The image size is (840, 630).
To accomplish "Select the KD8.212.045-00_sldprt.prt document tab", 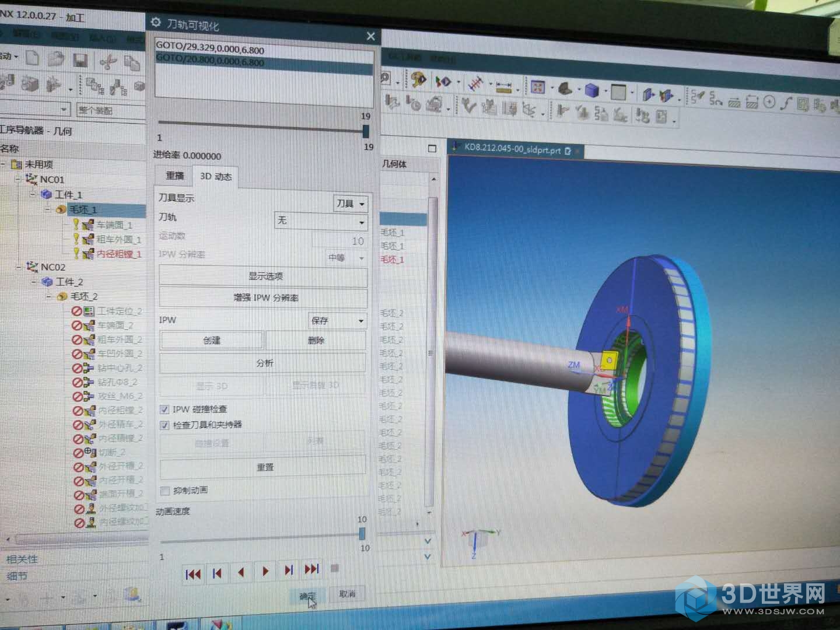I will coord(515,149).
